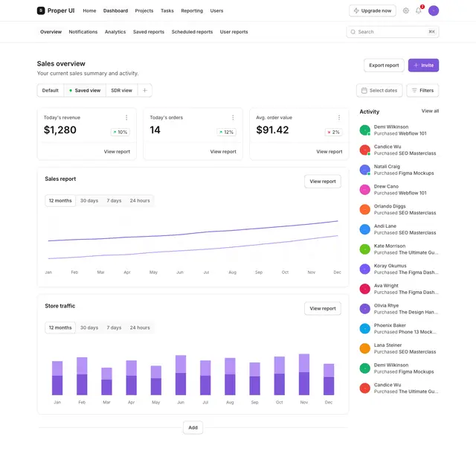
Task: Open the Select dates picker
Action: (379, 90)
